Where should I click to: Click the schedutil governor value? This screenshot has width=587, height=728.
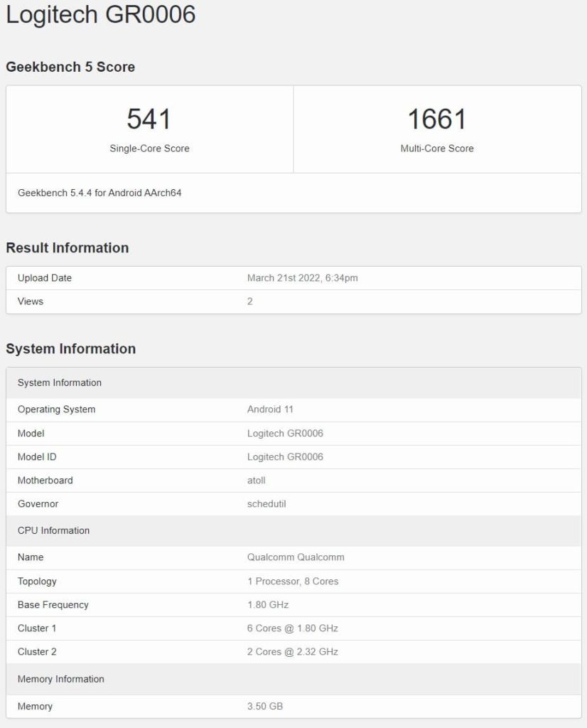tap(266, 504)
